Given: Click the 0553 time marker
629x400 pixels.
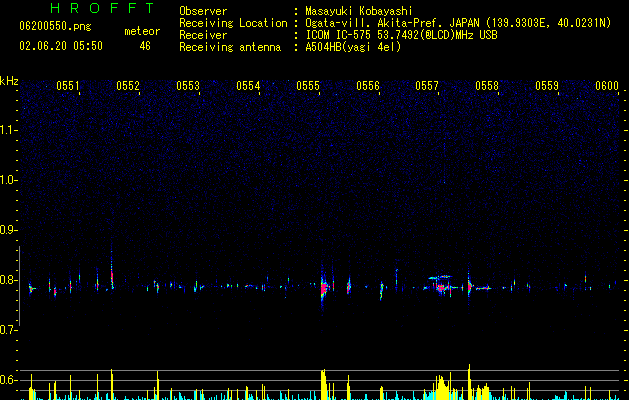Looking at the screenshot, I should point(188,86).
